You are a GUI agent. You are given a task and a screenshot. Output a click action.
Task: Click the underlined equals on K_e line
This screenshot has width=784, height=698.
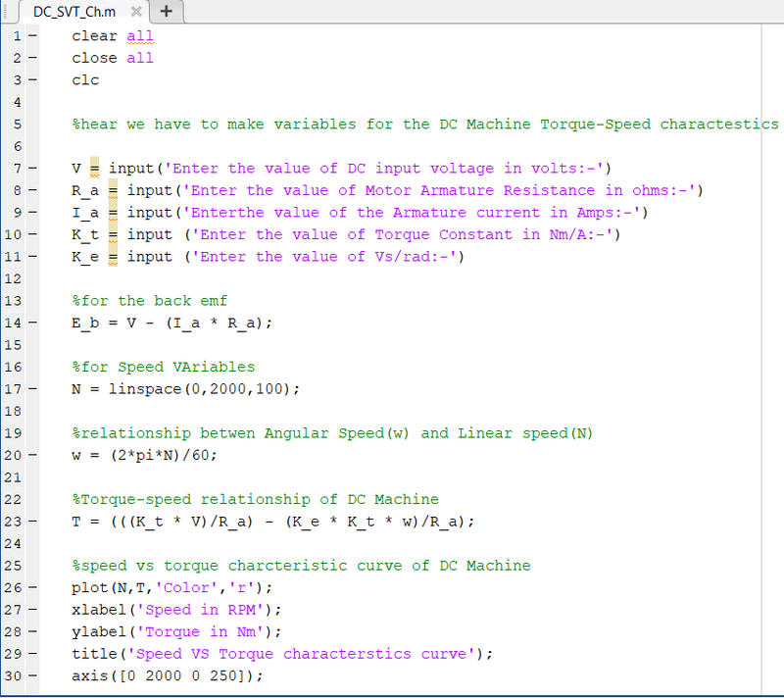113,257
